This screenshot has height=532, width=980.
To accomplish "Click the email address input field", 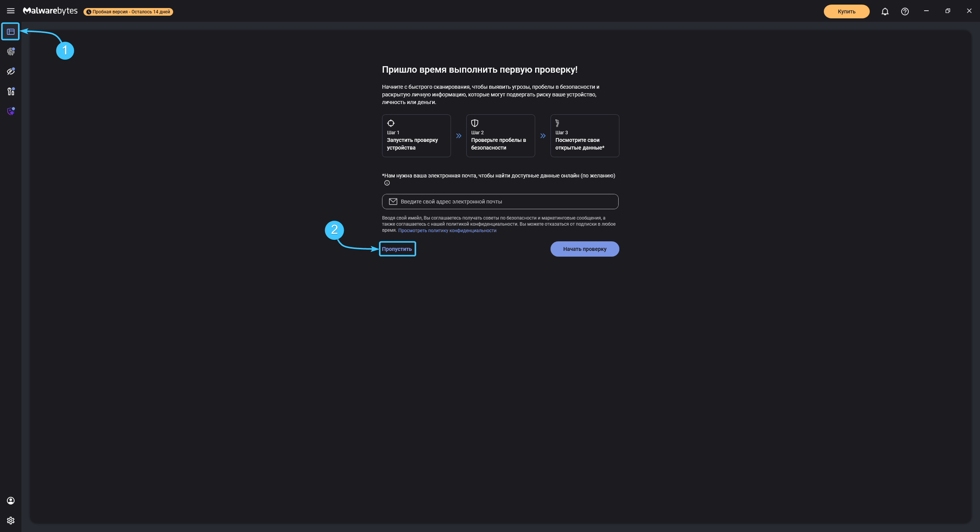I will [x=500, y=202].
